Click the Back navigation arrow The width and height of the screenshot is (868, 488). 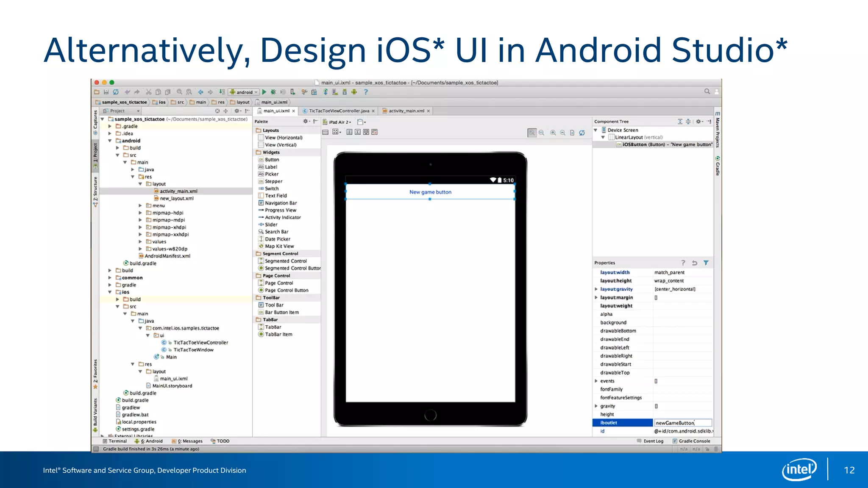[x=200, y=92]
